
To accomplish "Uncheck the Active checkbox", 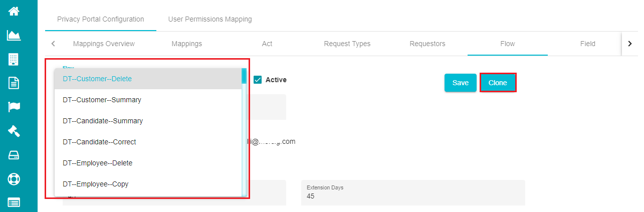I will (258, 80).
